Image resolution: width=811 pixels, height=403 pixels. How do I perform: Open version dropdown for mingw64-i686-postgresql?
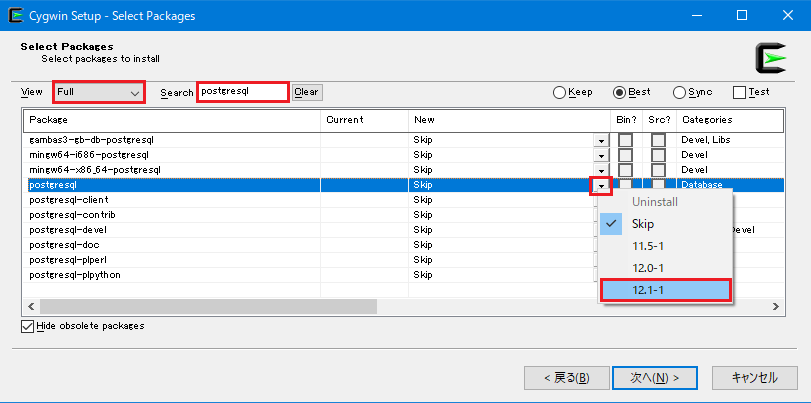(x=601, y=156)
